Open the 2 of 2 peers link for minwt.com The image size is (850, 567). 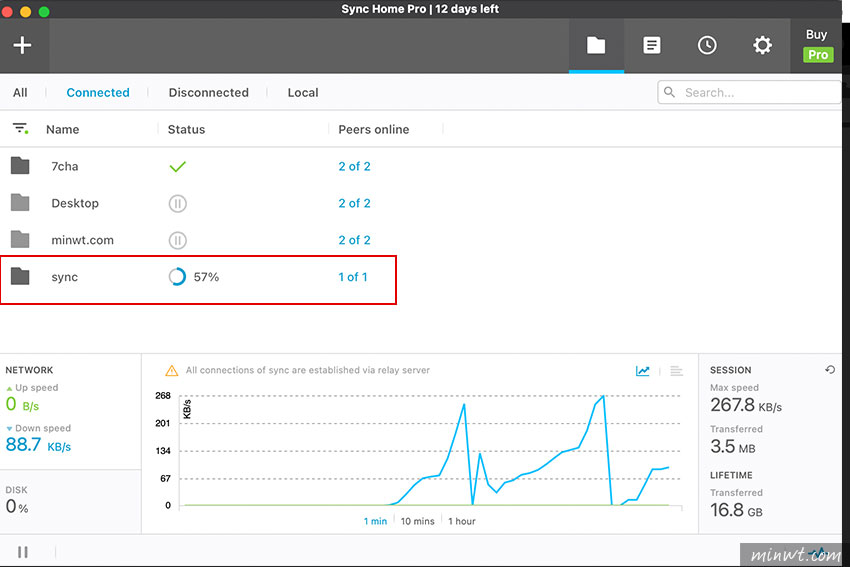(355, 240)
